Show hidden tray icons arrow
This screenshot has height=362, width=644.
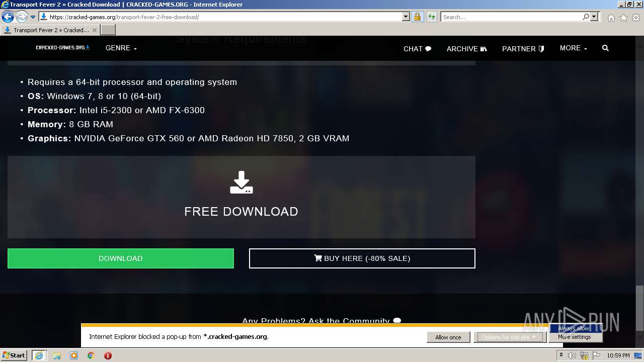[561, 355]
